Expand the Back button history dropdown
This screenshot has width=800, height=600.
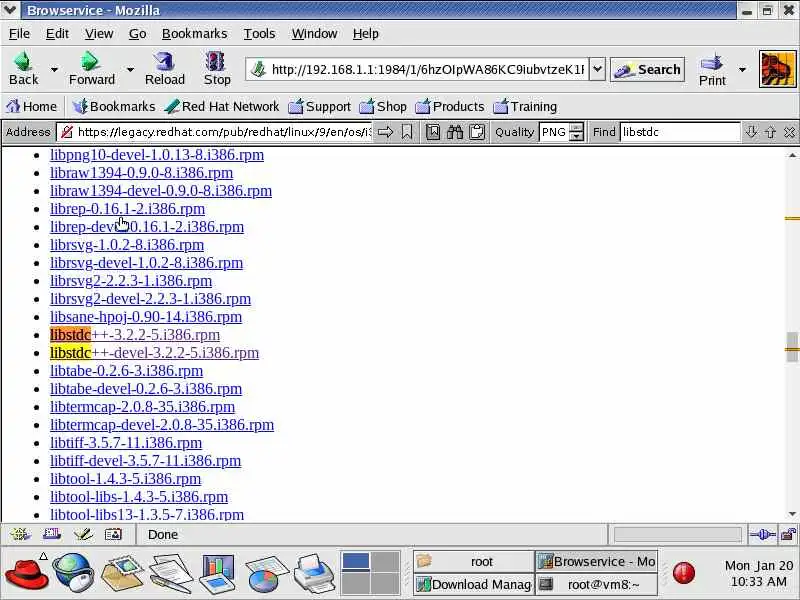pos(54,69)
